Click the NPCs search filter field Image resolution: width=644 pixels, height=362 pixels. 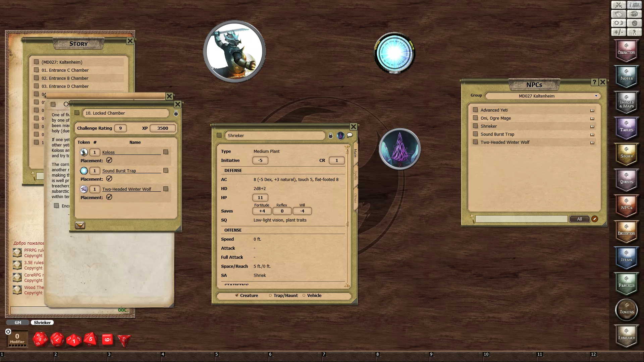pos(521,219)
